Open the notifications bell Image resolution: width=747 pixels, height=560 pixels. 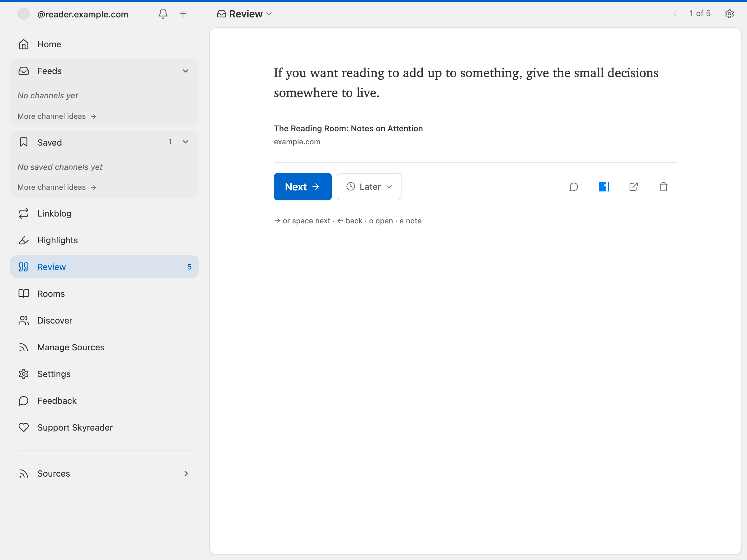[x=163, y=14]
